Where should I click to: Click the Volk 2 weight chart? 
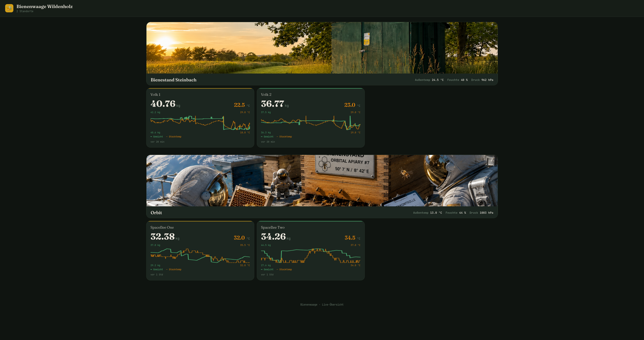pos(311,123)
